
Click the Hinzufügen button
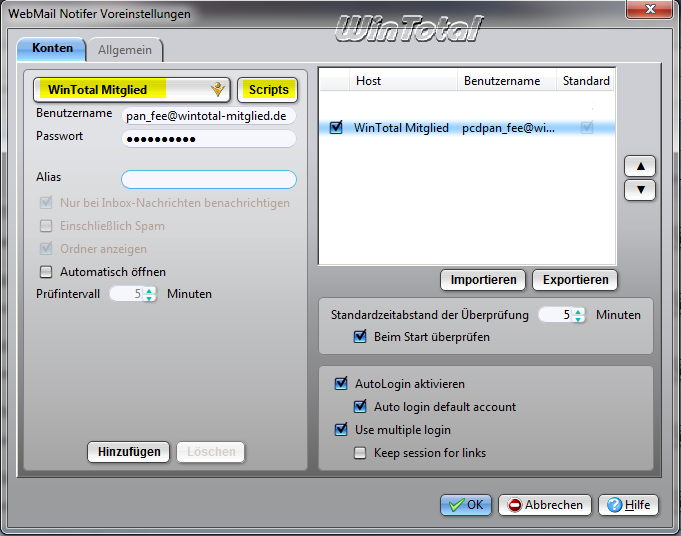[x=129, y=452]
